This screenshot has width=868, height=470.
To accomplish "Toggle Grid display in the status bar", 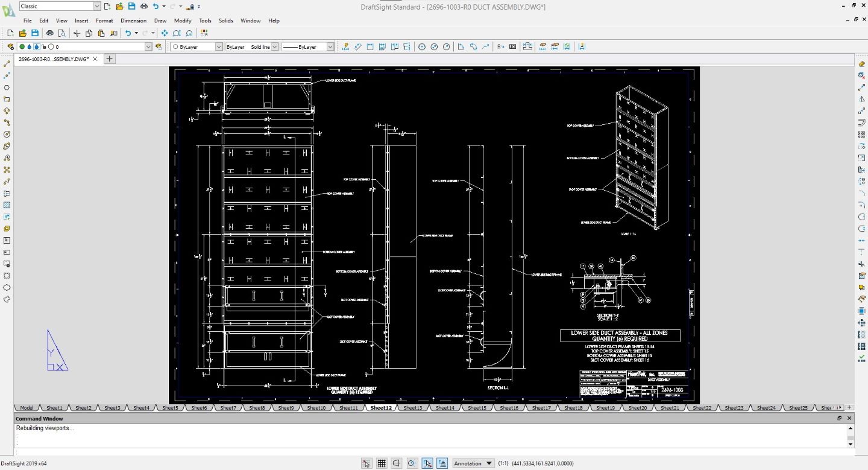I will pos(382,463).
